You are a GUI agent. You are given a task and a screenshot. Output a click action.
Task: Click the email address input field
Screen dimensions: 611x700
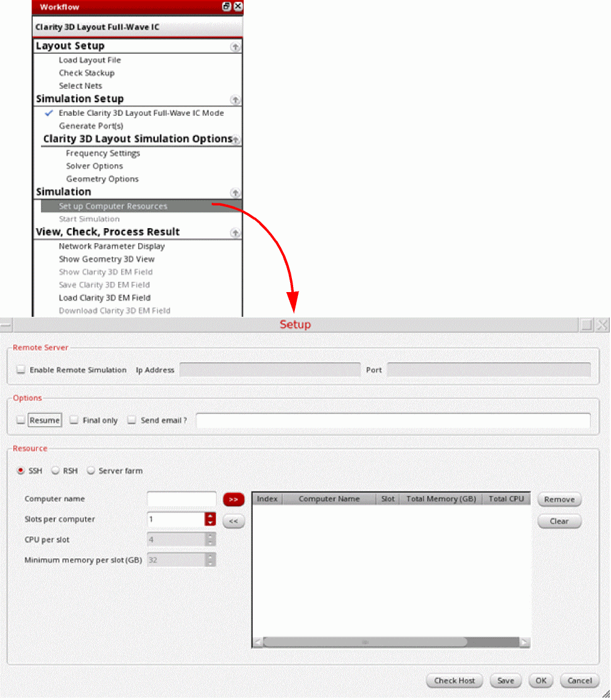tap(393, 420)
